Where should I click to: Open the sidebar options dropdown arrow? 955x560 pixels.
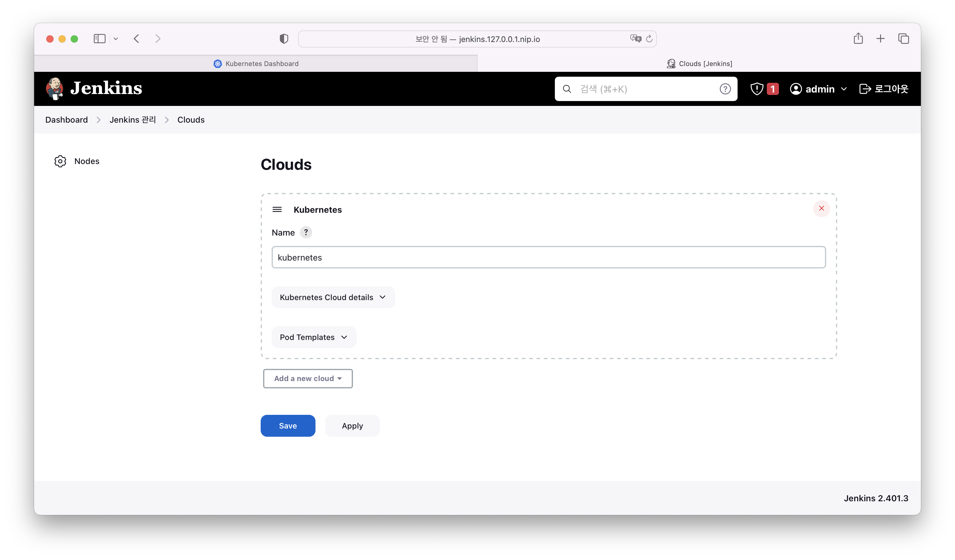pos(116,39)
